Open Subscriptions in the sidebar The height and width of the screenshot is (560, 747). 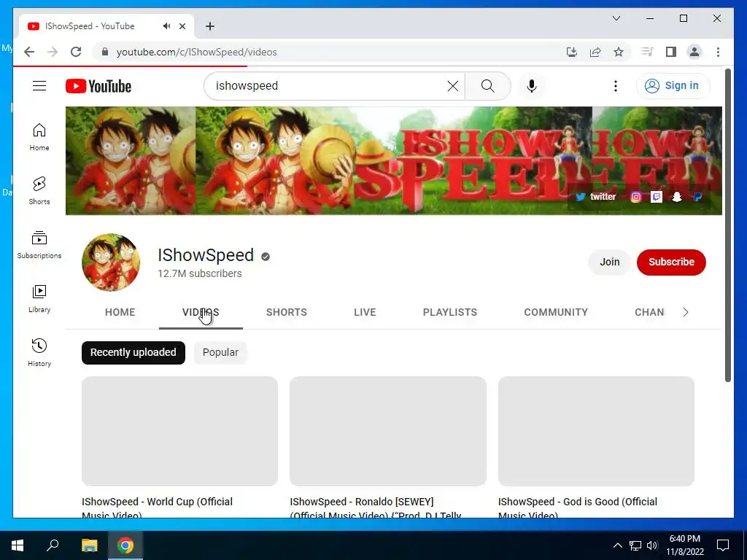coord(39,245)
